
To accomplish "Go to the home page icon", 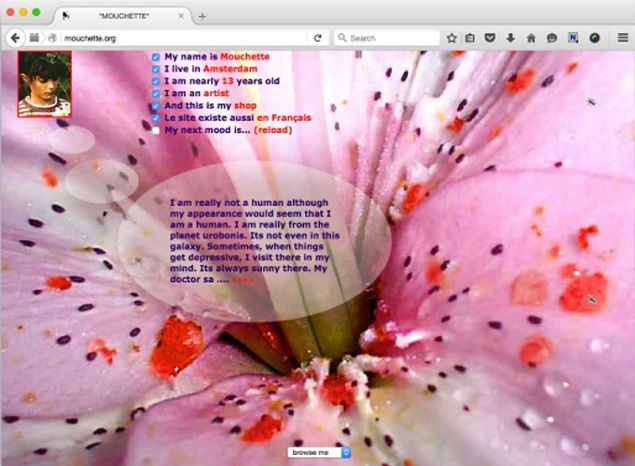I will coord(531,38).
